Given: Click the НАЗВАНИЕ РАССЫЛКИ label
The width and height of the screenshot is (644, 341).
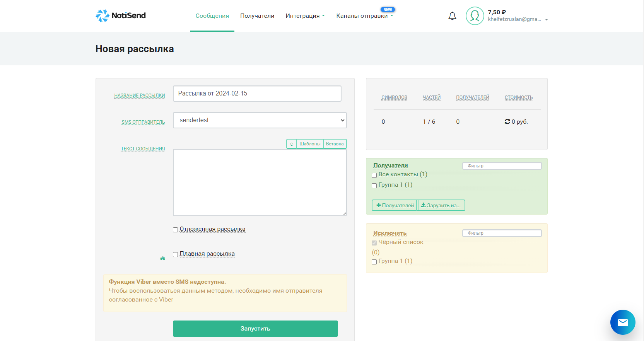Looking at the screenshot, I should (x=140, y=95).
